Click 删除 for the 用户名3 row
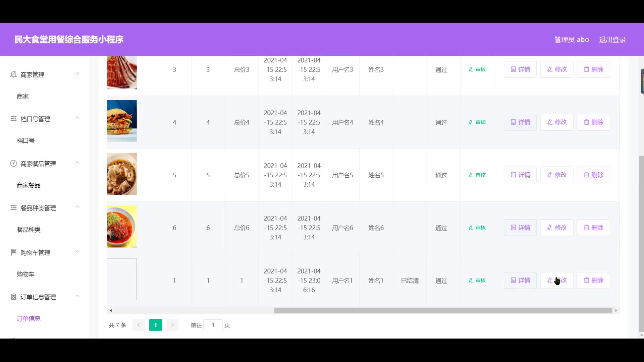 click(x=593, y=69)
